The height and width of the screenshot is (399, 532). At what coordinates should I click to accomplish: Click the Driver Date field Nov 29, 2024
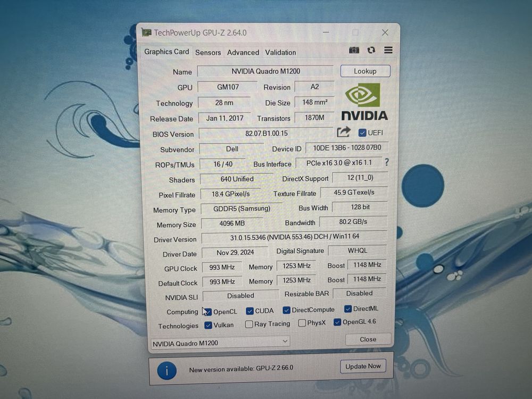235,252
